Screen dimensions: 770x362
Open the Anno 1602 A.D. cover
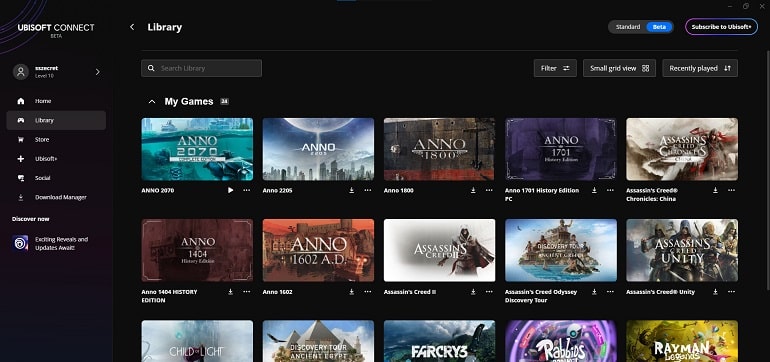(318, 251)
